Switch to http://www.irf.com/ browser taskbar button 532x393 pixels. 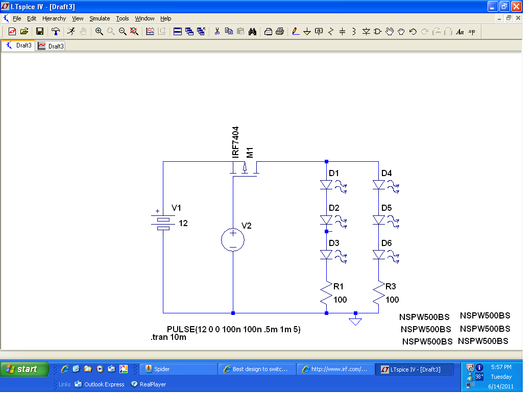[336, 369]
